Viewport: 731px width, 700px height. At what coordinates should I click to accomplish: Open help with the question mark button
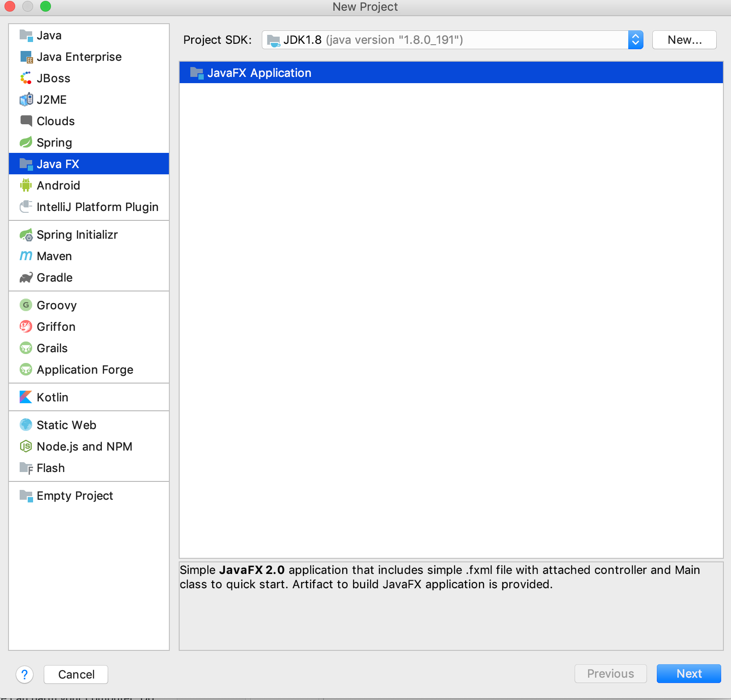tap(25, 674)
